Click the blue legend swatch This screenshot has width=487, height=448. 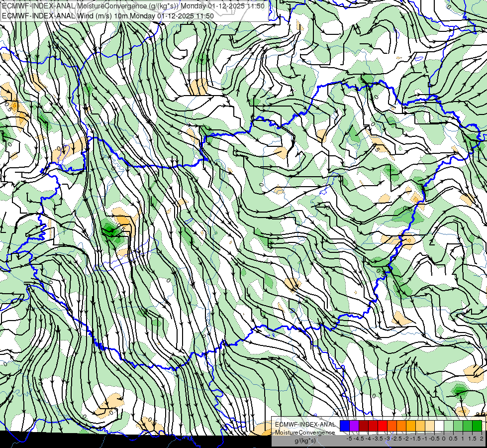point(345,426)
